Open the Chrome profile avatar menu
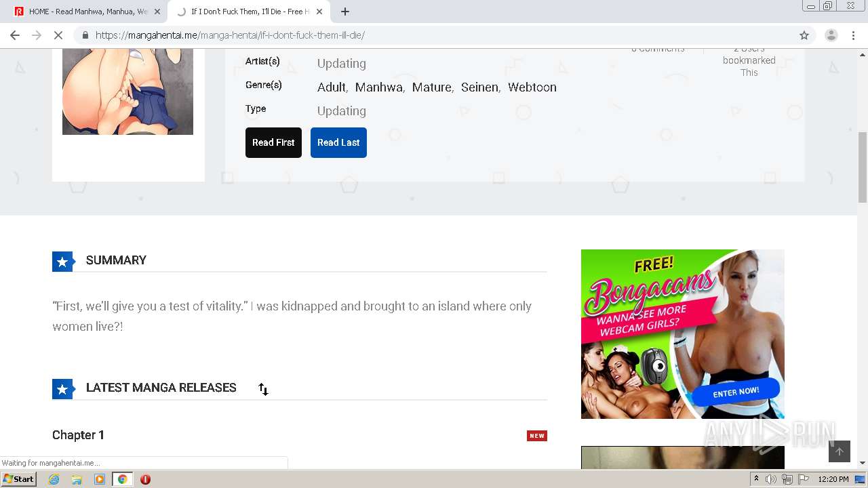 [x=831, y=35]
